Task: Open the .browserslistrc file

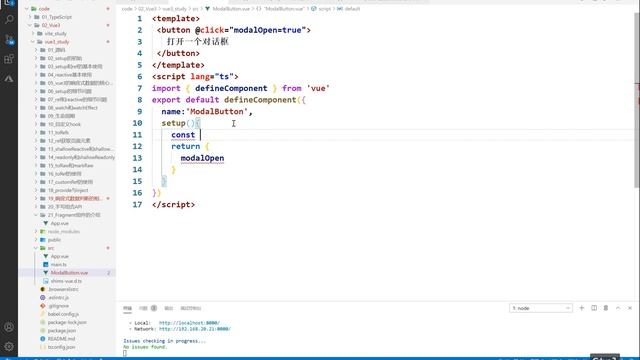Action: (63, 289)
